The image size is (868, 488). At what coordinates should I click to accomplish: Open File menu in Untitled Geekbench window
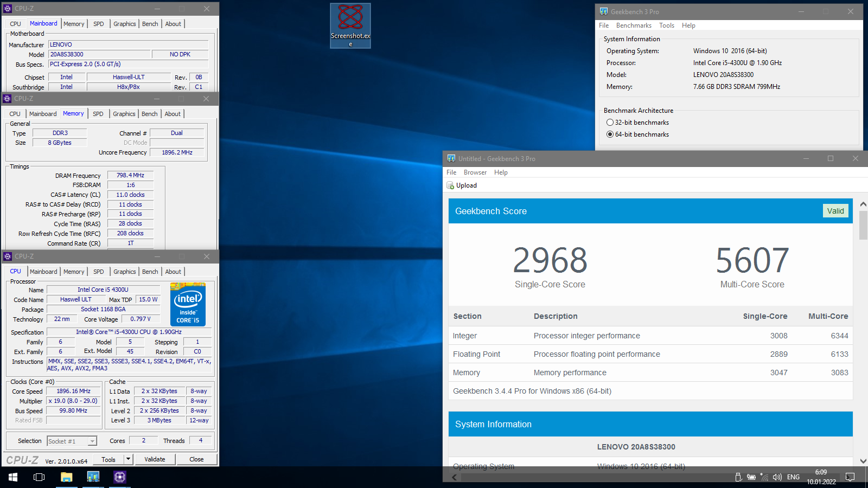pyautogui.click(x=451, y=172)
